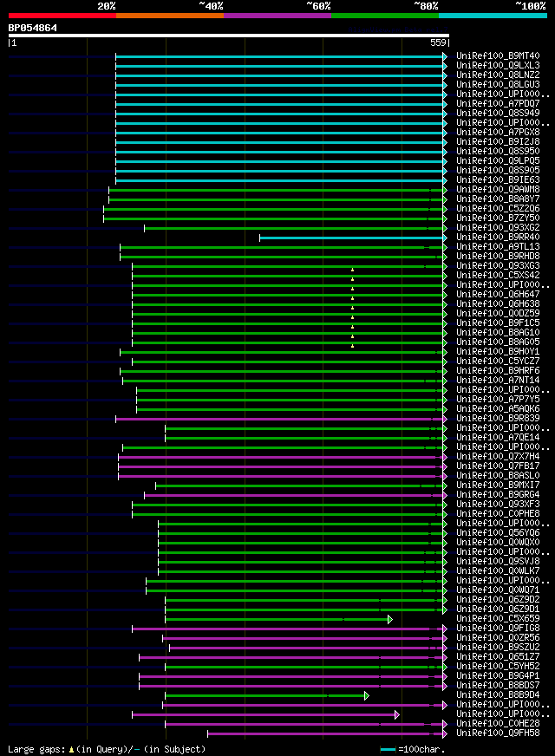
Task: Click the green ~80% identity legend segment
Action: pos(385,16)
